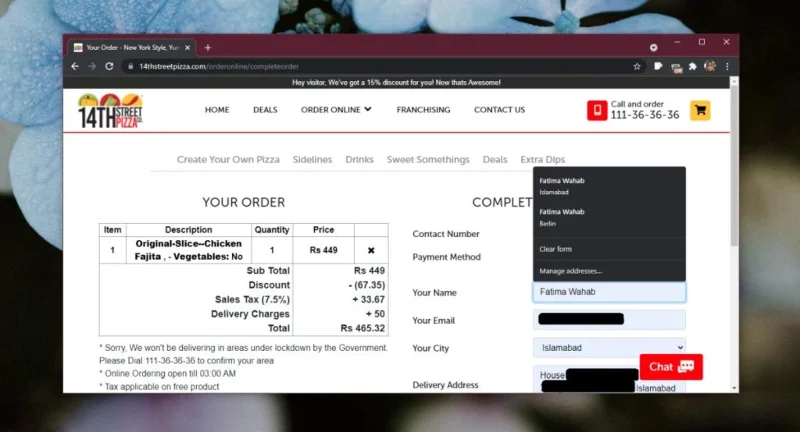Click the padlock site info icon
800x432 pixels.
[131, 66]
